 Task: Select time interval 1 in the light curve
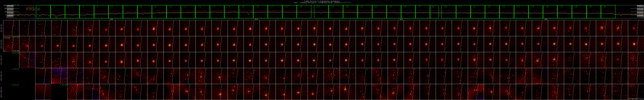tap(43, 12)
